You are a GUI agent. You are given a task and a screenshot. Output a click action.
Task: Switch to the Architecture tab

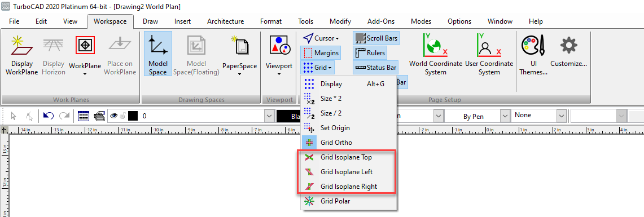[x=225, y=21]
